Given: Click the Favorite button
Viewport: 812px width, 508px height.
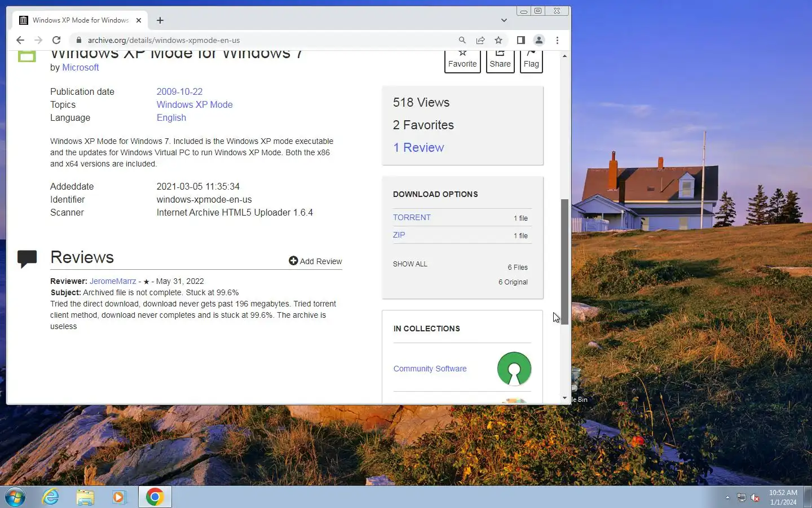Looking at the screenshot, I should point(462,61).
